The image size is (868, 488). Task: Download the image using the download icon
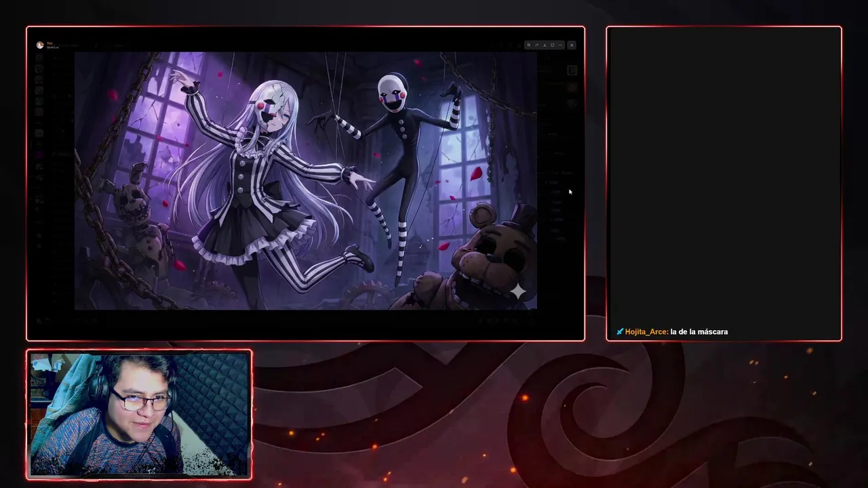[x=545, y=45]
